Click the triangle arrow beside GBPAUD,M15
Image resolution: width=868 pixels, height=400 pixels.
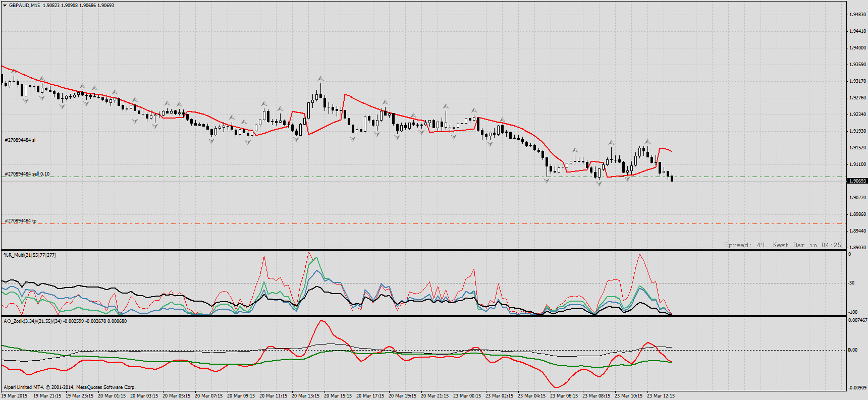point(5,6)
